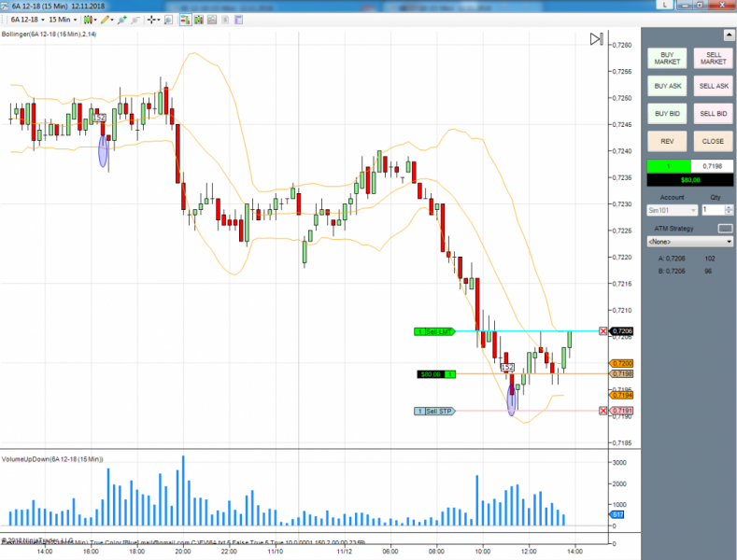
Task: Click the Account label in Chart Trader
Action: pyautogui.click(x=672, y=197)
